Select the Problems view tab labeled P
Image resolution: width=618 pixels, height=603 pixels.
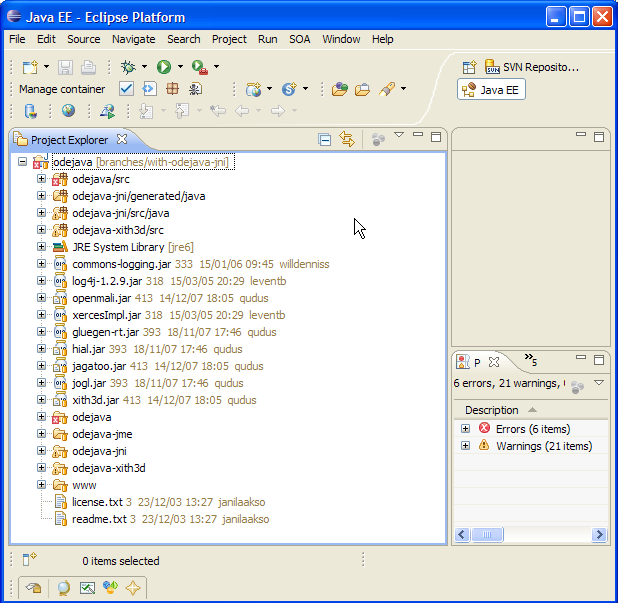click(477, 362)
